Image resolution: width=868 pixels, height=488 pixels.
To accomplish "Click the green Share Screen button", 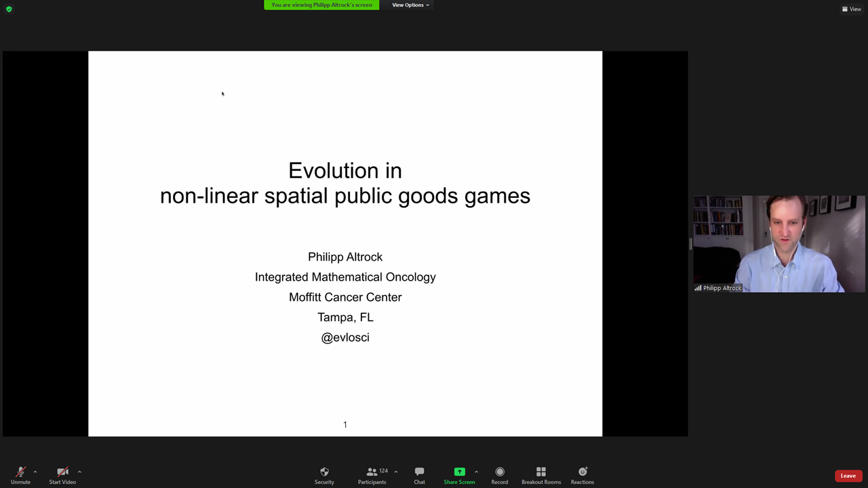I will pyautogui.click(x=459, y=474).
